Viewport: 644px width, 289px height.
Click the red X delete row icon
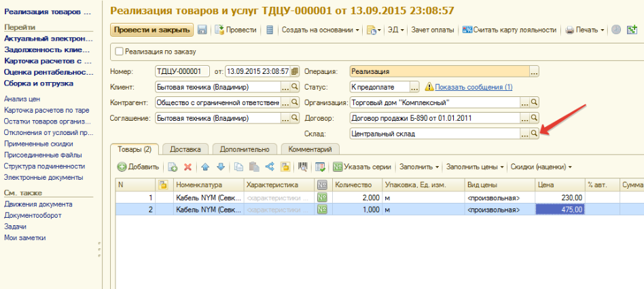187,166
